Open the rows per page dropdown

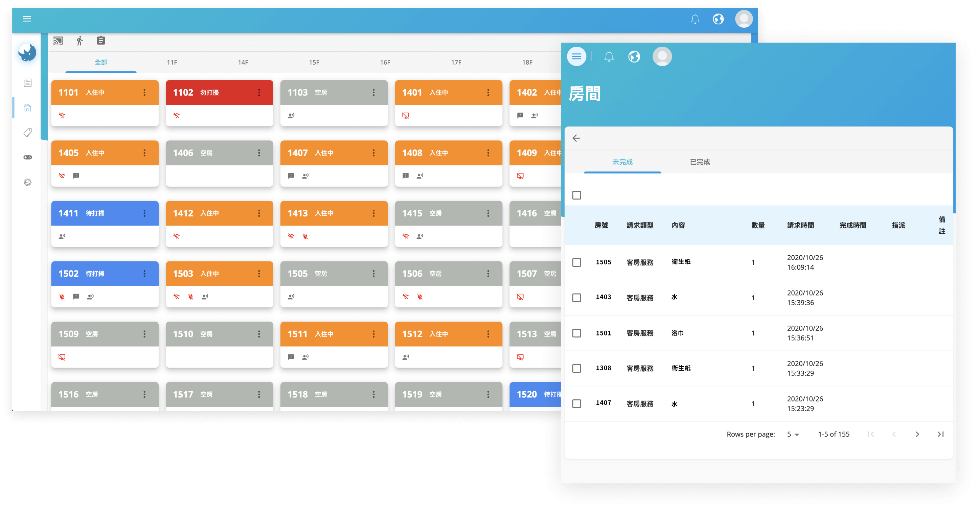click(x=793, y=434)
